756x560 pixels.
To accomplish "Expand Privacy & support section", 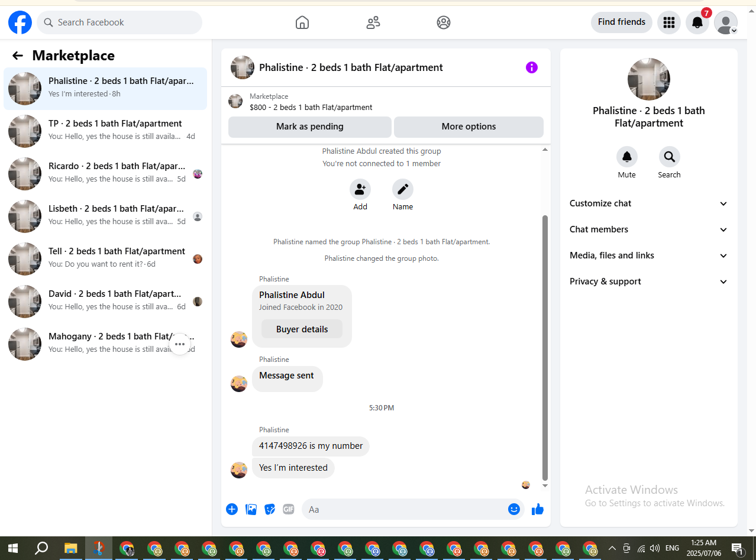I will click(x=649, y=281).
